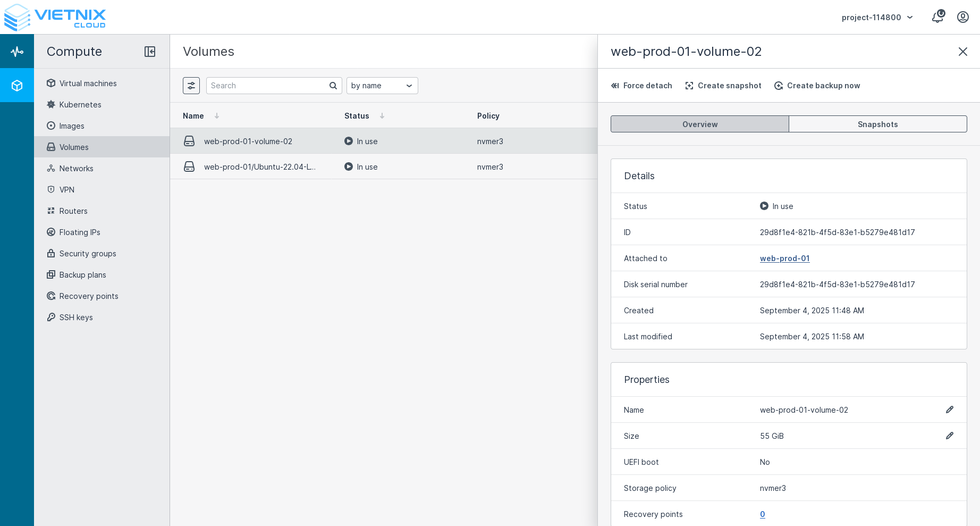This screenshot has height=526, width=980.
Task: Edit the volume name with pencil icon
Action: point(949,410)
